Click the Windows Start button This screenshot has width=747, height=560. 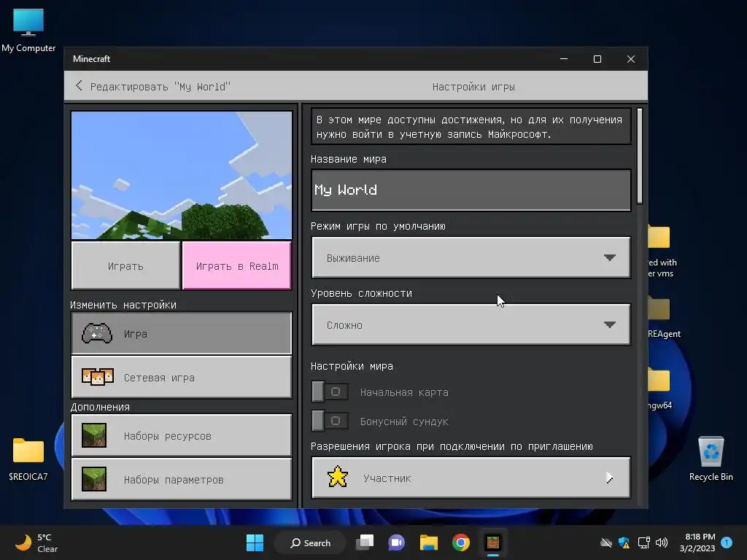pos(255,542)
